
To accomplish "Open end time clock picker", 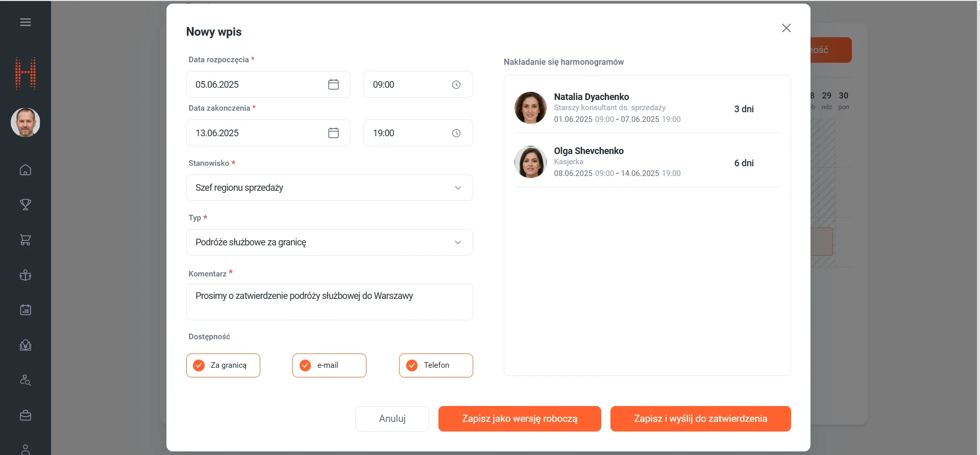I will (x=456, y=133).
